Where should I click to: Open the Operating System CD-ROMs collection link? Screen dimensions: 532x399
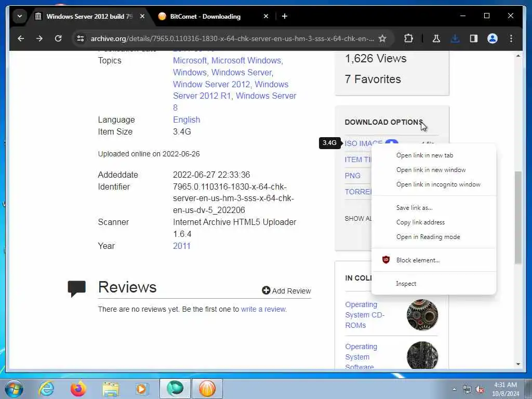click(x=365, y=315)
